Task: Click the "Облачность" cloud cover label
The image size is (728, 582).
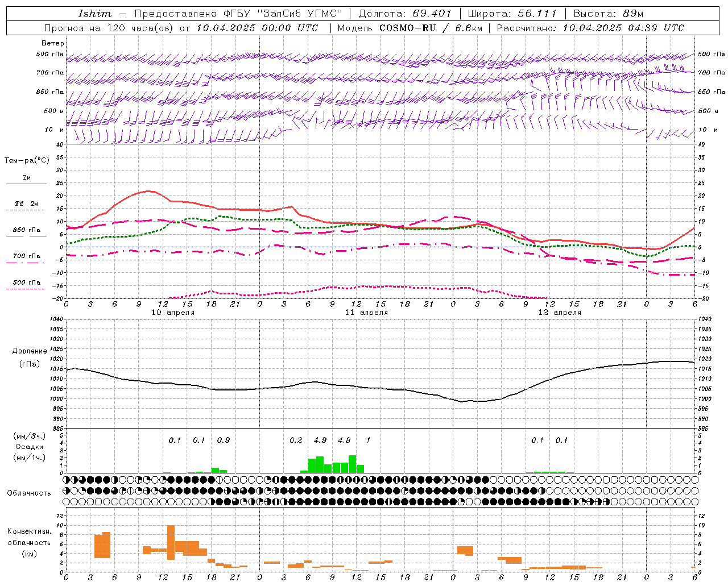Action: (x=29, y=493)
